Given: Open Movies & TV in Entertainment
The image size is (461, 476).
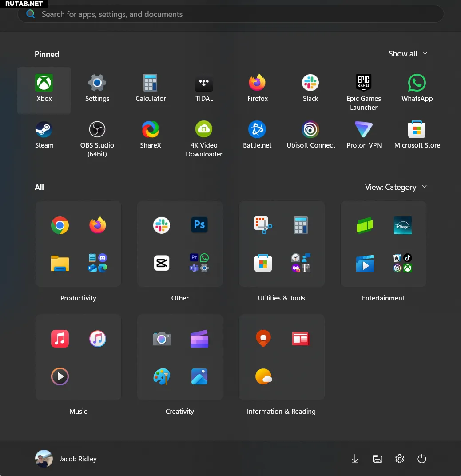Looking at the screenshot, I should click(365, 263).
